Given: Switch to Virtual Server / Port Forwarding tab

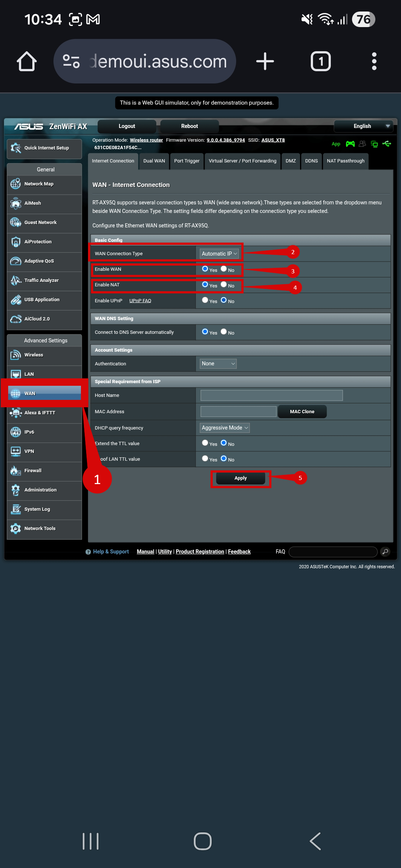Looking at the screenshot, I should pyautogui.click(x=242, y=161).
